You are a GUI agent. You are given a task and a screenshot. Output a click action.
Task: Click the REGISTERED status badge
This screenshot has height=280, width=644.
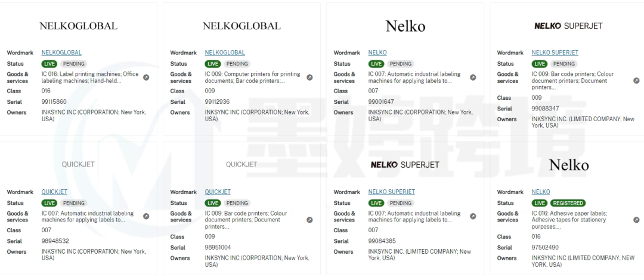[x=568, y=203]
